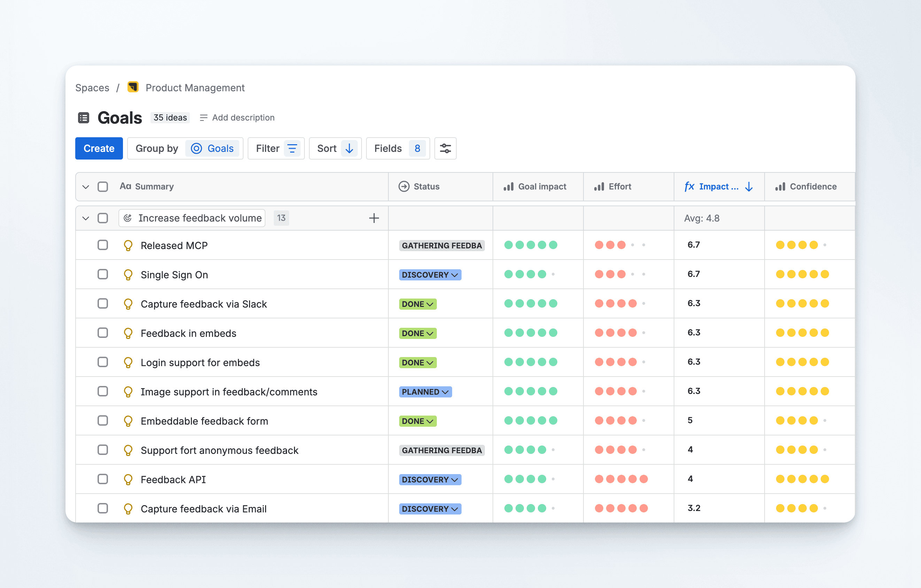This screenshot has height=588, width=921.
Task: Click the list view icon beside Goals
Action: coord(83,117)
